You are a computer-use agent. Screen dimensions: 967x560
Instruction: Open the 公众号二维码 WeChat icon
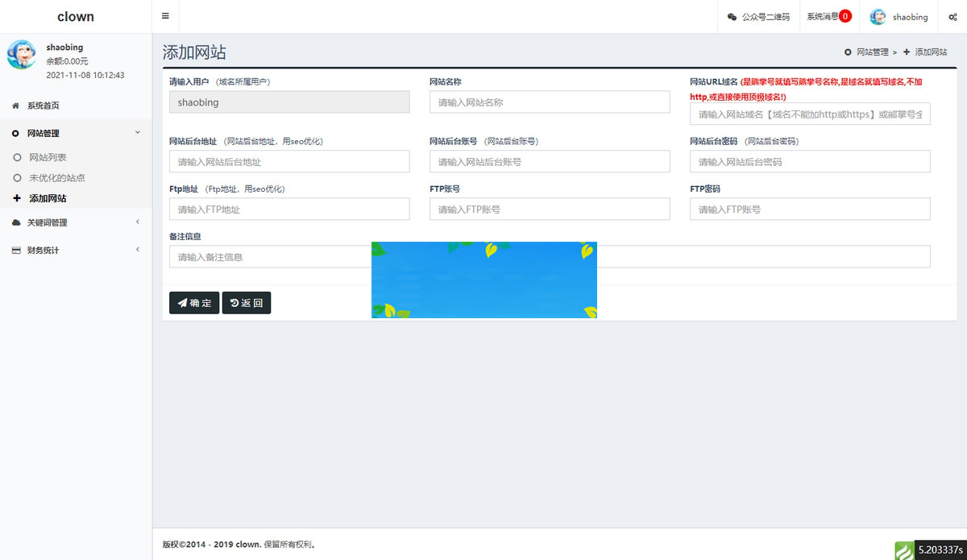click(x=732, y=17)
